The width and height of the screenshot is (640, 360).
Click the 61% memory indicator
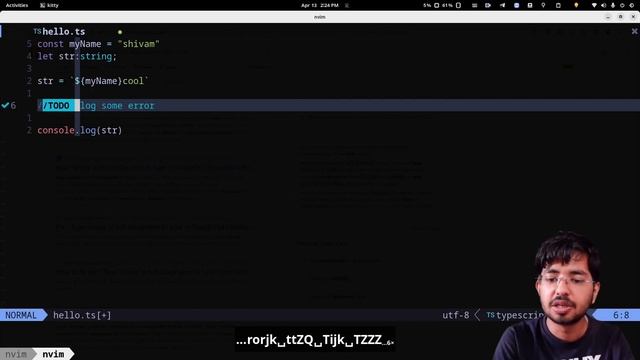[451, 5]
